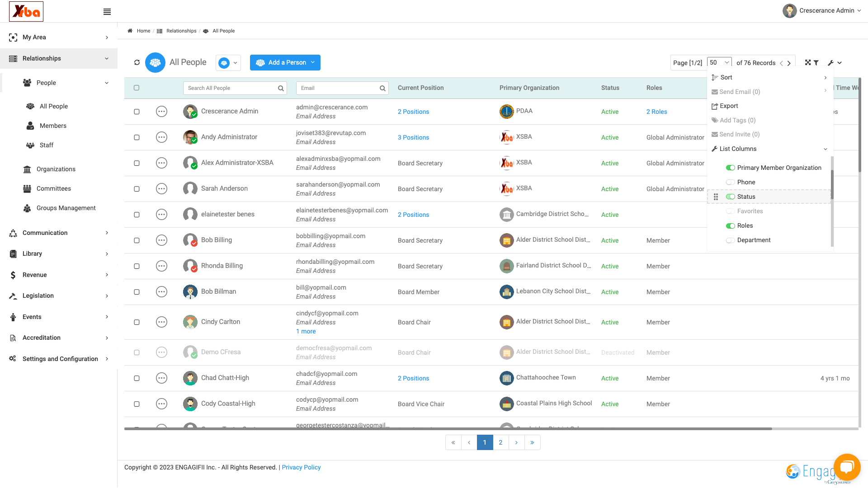
Task: Open Organizations in the sidebar
Action: click(56, 169)
